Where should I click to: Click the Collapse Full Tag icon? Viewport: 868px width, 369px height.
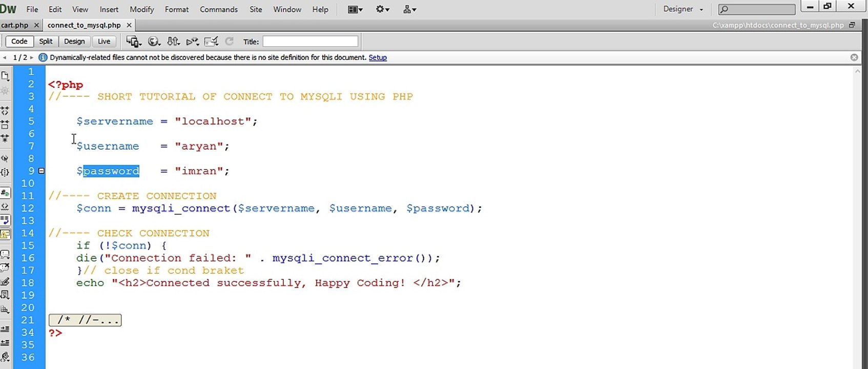point(5,111)
